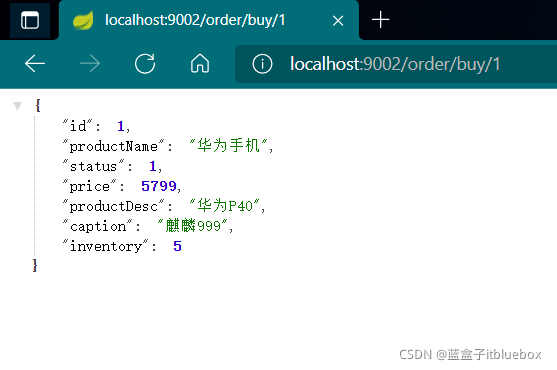Select the "price" key
This screenshot has height=370, width=557.
[x=90, y=186]
